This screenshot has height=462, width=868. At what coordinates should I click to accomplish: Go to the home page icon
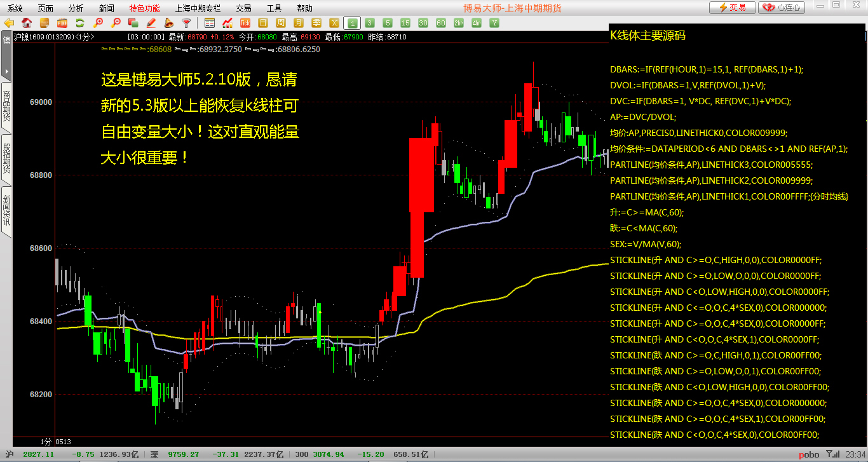27,23
